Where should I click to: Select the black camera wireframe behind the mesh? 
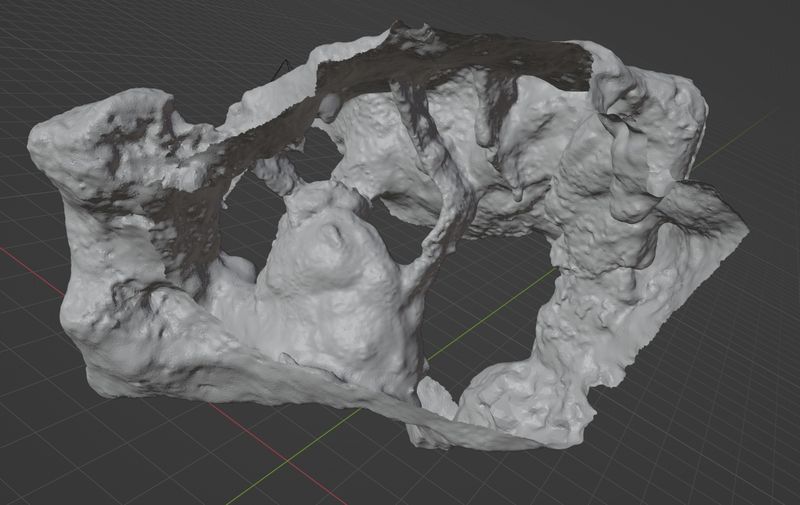283,70
